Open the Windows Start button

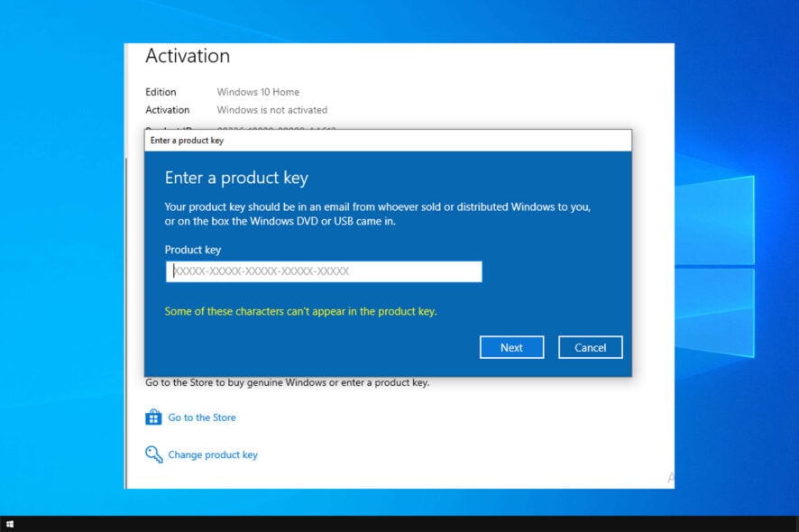pyautogui.click(x=10, y=524)
